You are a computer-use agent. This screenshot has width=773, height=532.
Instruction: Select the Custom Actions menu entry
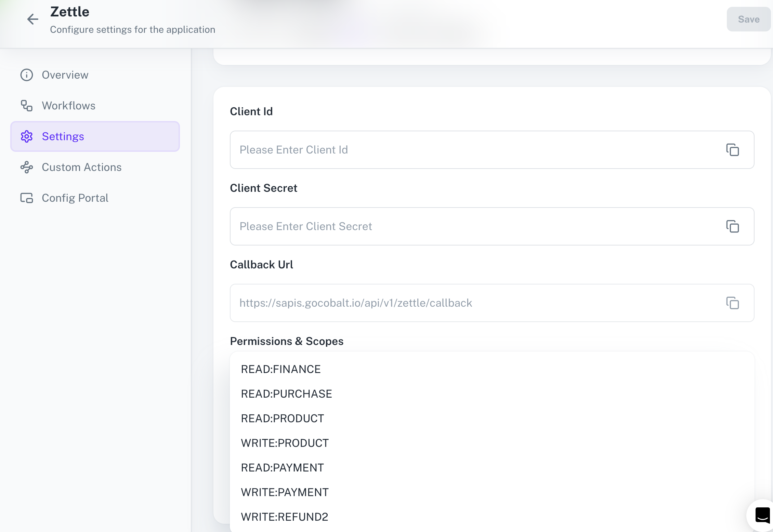click(x=82, y=167)
